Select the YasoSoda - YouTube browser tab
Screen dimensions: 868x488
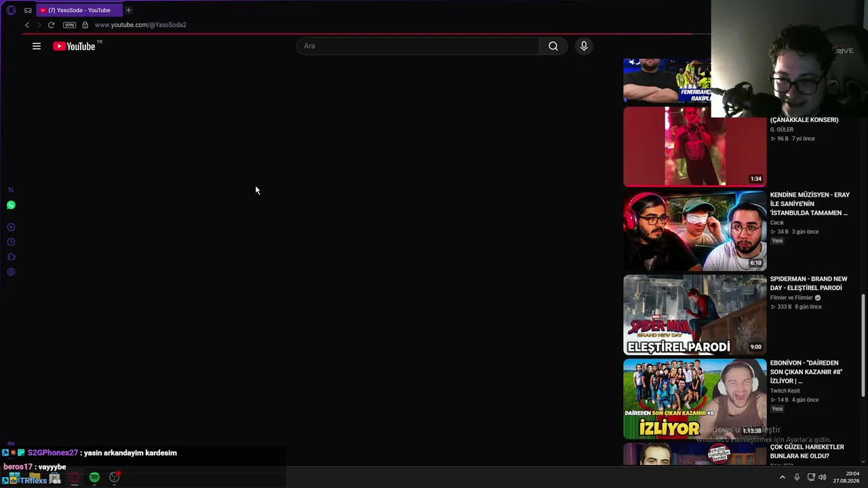79,10
